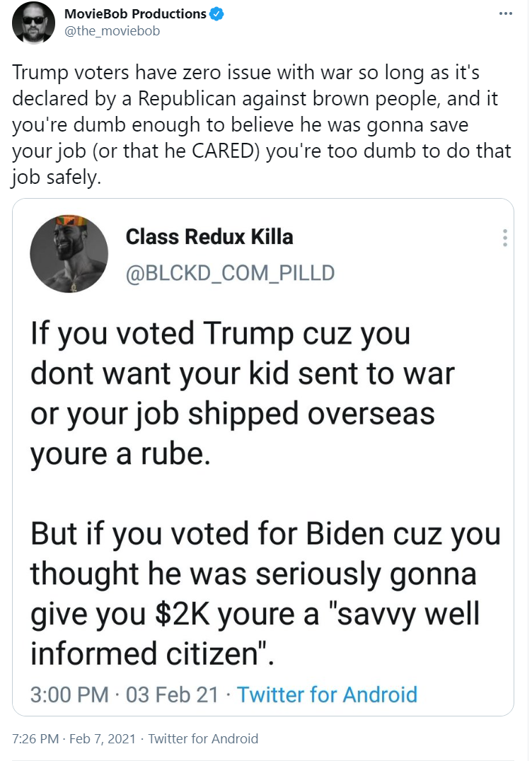Click the blue verified badge next to MovieBob Productions
532x761 pixels.
point(216,14)
